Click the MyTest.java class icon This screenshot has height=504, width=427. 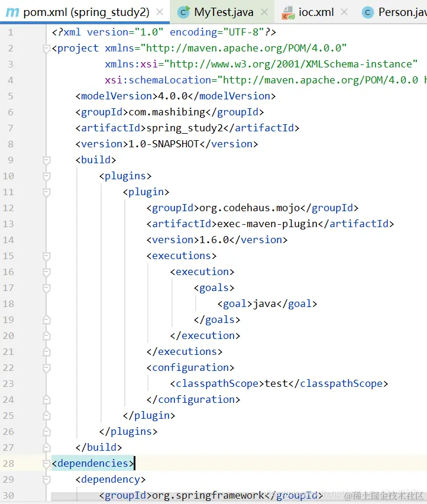pyautogui.click(x=184, y=12)
